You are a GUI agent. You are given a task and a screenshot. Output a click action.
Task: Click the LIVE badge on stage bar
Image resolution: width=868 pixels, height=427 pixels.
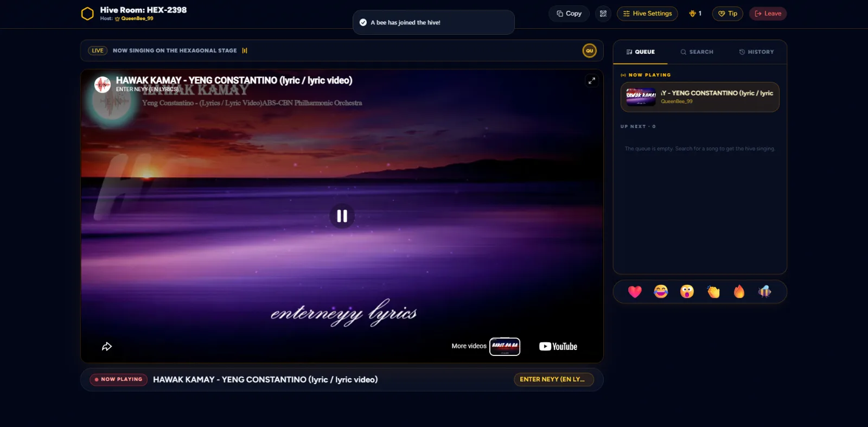click(98, 50)
